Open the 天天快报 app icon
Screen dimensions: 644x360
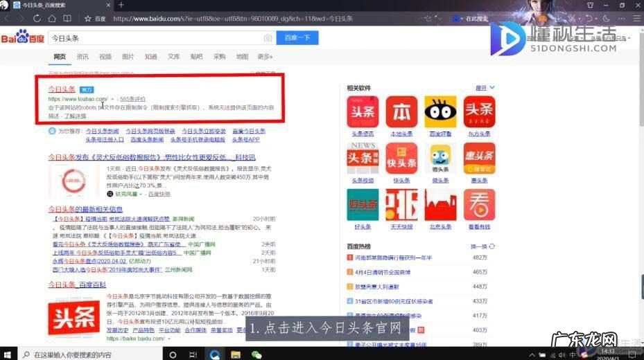click(x=401, y=205)
